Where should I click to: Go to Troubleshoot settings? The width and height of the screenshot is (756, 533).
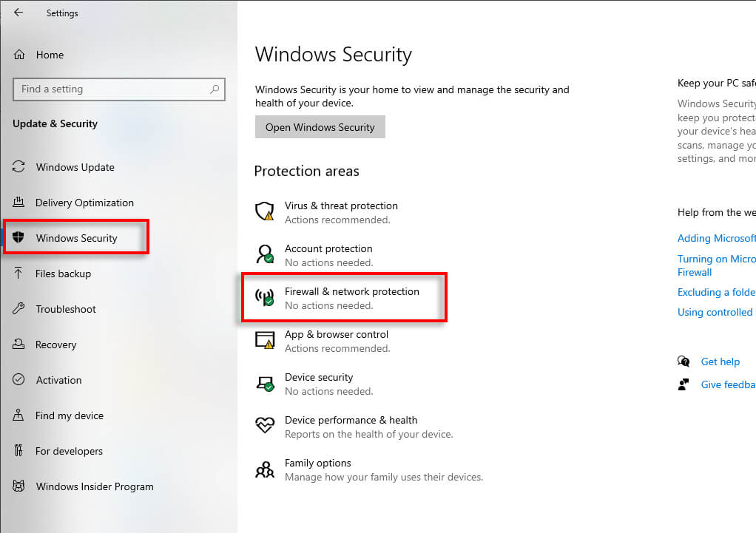coord(66,309)
